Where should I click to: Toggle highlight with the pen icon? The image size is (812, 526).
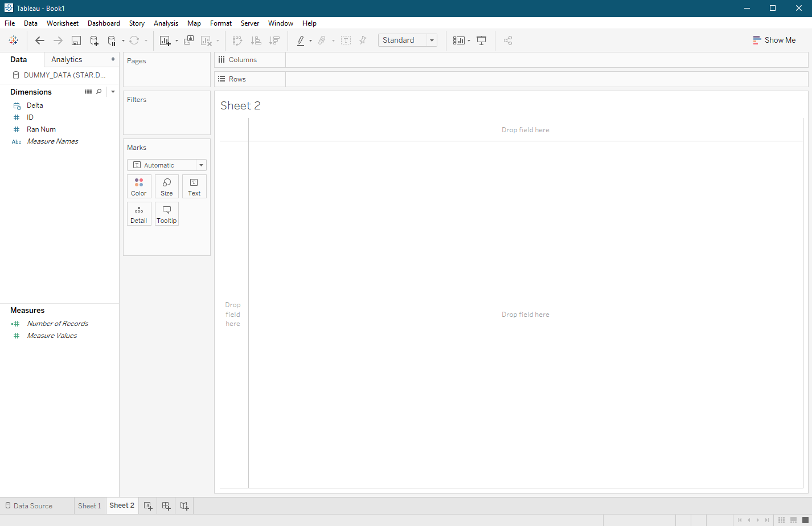click(300, 40)
